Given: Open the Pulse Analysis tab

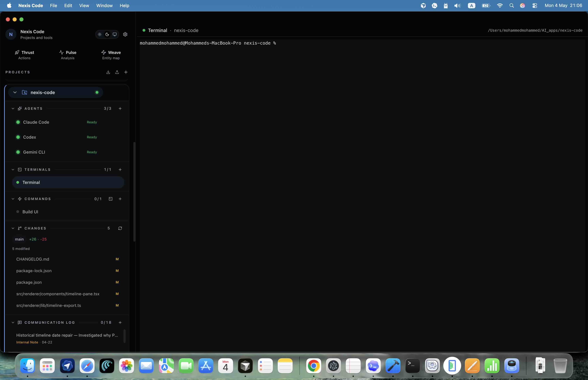Looking at the screenshot, I should (68, 55).
